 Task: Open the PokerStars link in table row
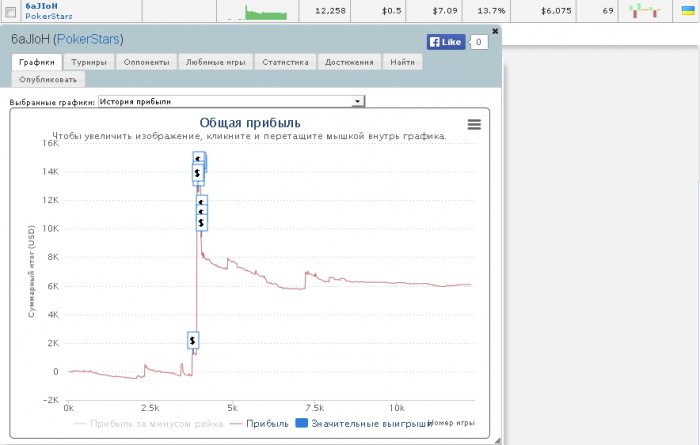click(x=49, y=16)
